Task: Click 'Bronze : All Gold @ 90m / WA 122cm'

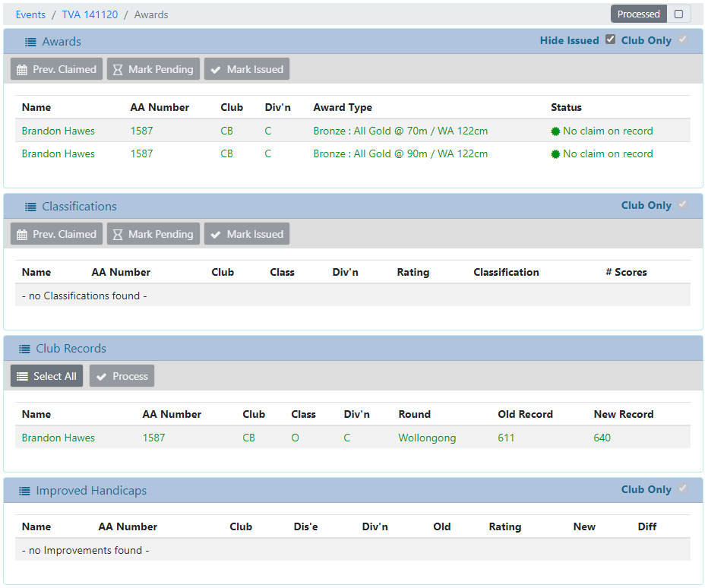Action: coord(400,154)
